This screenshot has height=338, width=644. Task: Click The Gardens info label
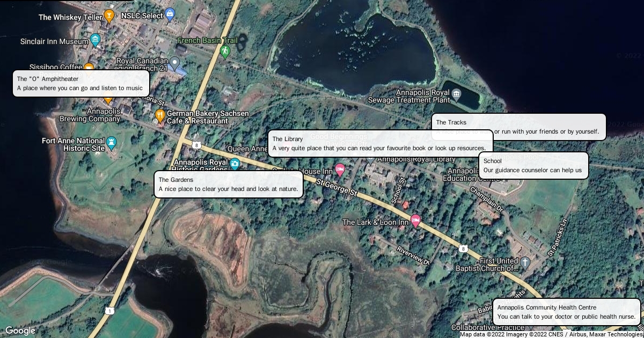pyautogui.click(x=229, y=185)
